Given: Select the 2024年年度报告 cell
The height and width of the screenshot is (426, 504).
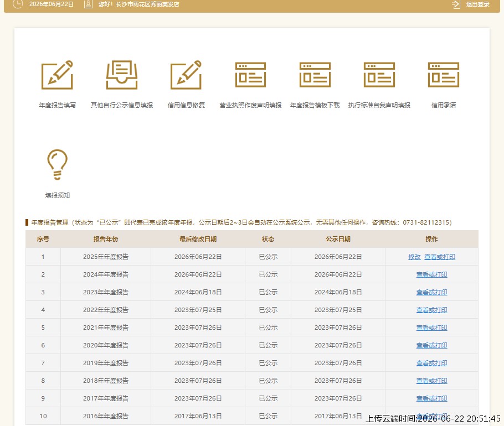Looking at the screenshot, I should pyautogui.click(x=106, y=274).
